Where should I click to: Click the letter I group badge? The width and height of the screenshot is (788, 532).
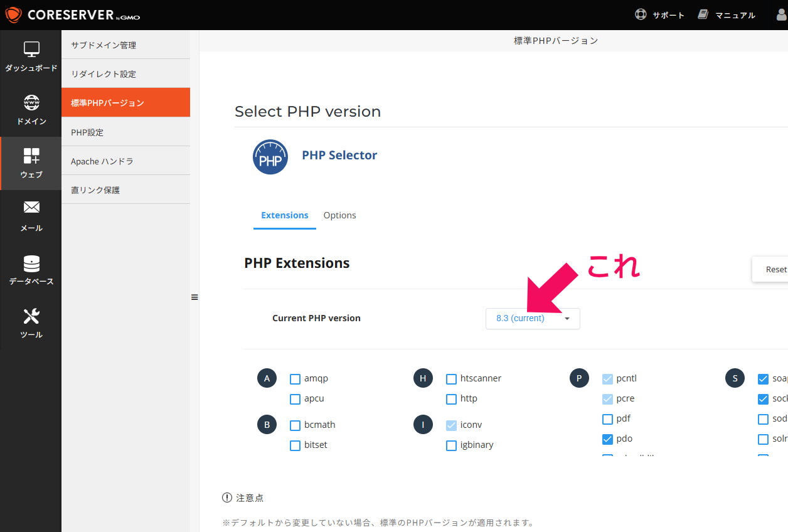423,425
